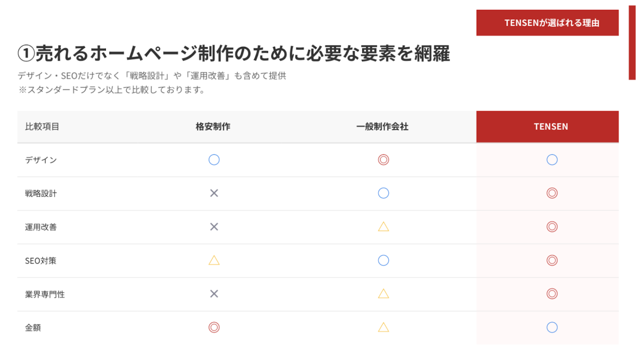
Task: Click the red vertical bar at right edge
Action: [x=632, y=43]
